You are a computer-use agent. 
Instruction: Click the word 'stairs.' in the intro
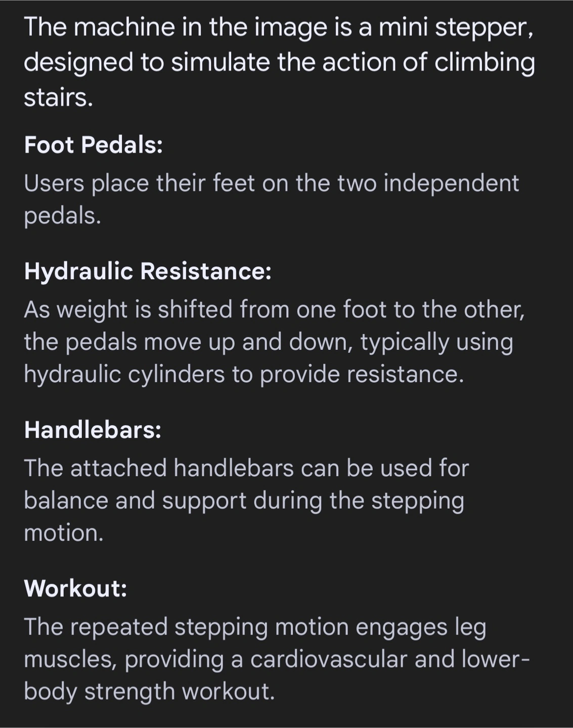coord(59,98)
